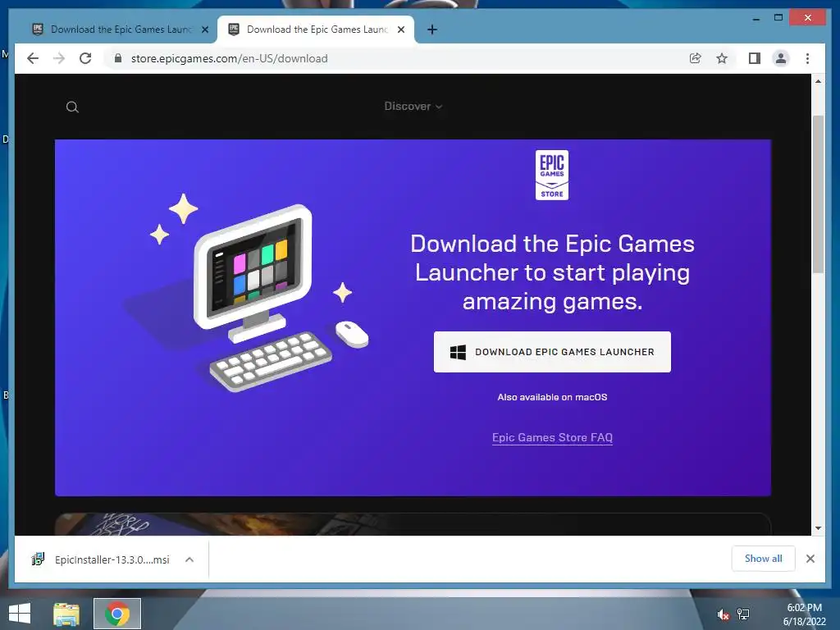
Task: Click the computer monitor illustration
Action: click(253, 273)
